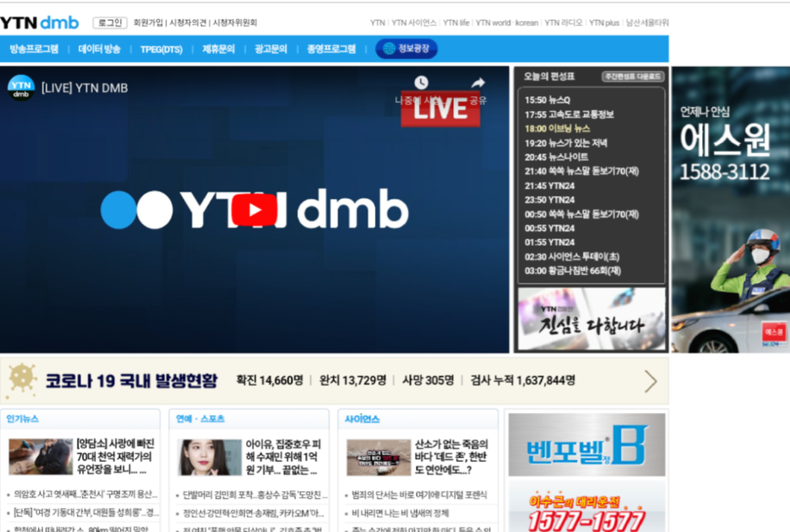Open the 양담소 article thumbnail
Screen dimensions: 790x532
41,457
